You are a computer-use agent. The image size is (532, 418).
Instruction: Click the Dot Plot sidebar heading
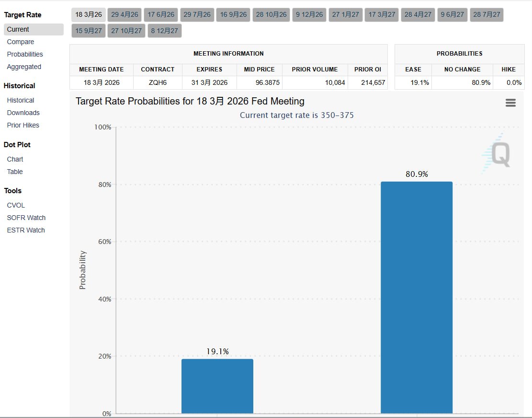pyautogui.click(x=17, y=145)
